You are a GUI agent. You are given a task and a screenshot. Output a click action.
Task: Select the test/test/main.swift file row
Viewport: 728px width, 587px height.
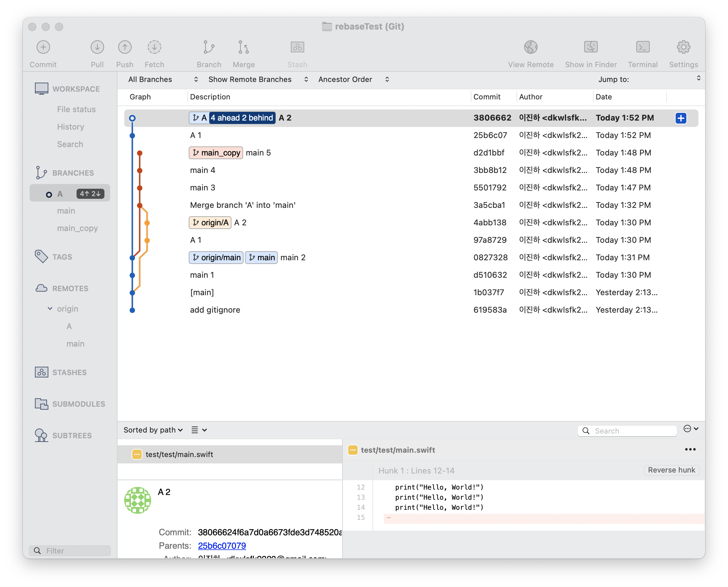click(179, 454)
